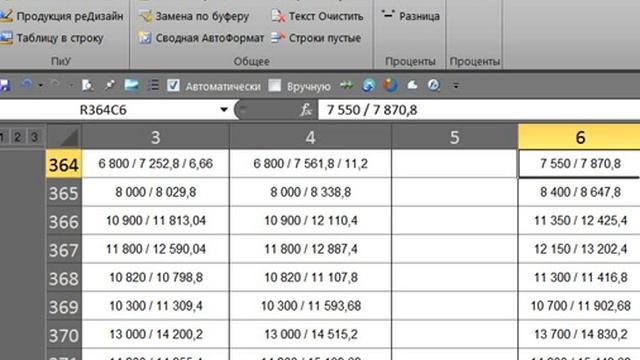Click the Undo arrow icon
The image size is (640, 360).
point(27,85)
